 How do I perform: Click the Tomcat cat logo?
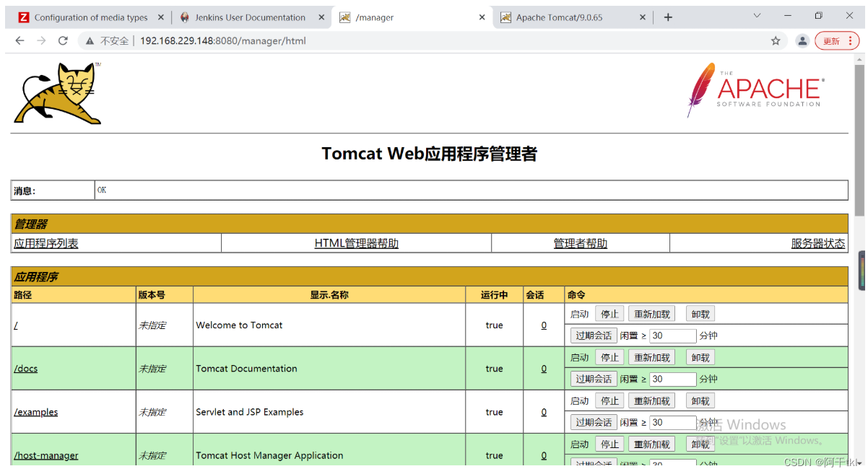coord(56,92)
